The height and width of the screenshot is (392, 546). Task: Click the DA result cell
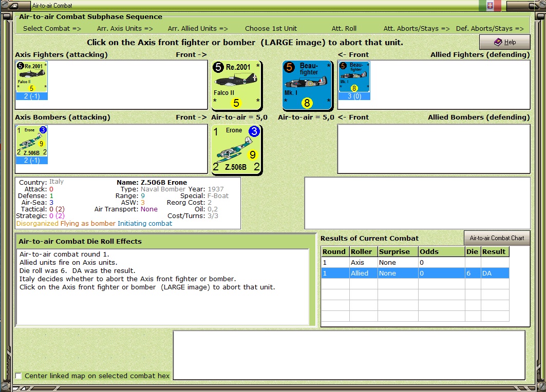(495, 273)
